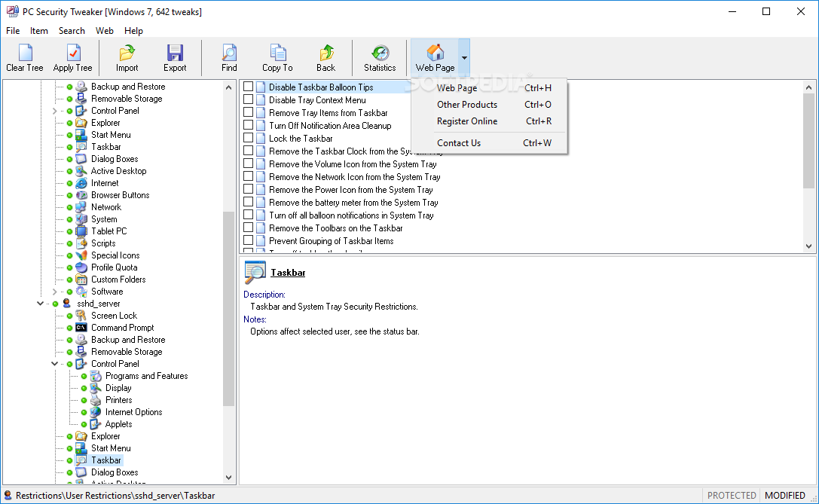Check Remove Tray Items from Taskbar
The height and width of the screenshot is (504, 819).
(248, 112)
